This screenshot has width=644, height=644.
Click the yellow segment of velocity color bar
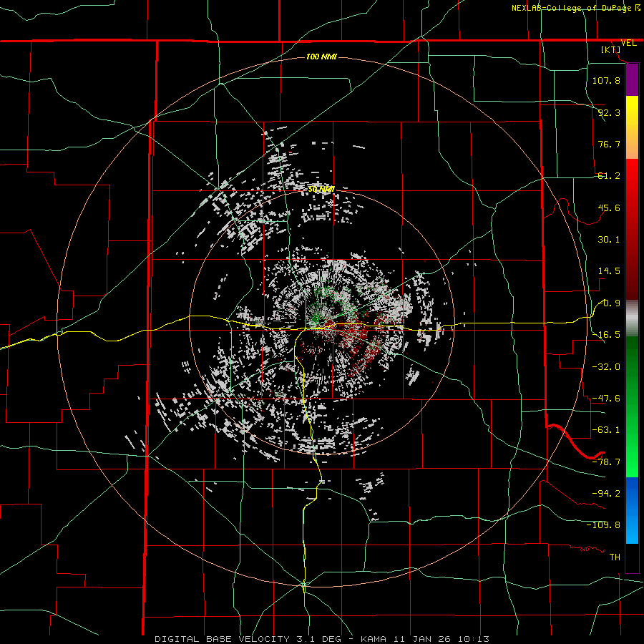[632, 111]
